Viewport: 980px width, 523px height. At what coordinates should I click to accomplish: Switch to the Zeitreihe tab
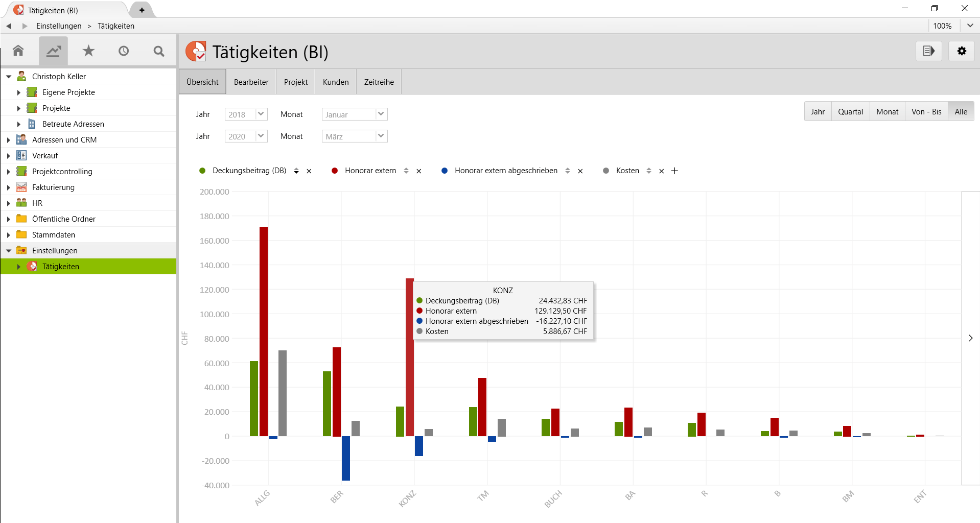coord(378,82)
